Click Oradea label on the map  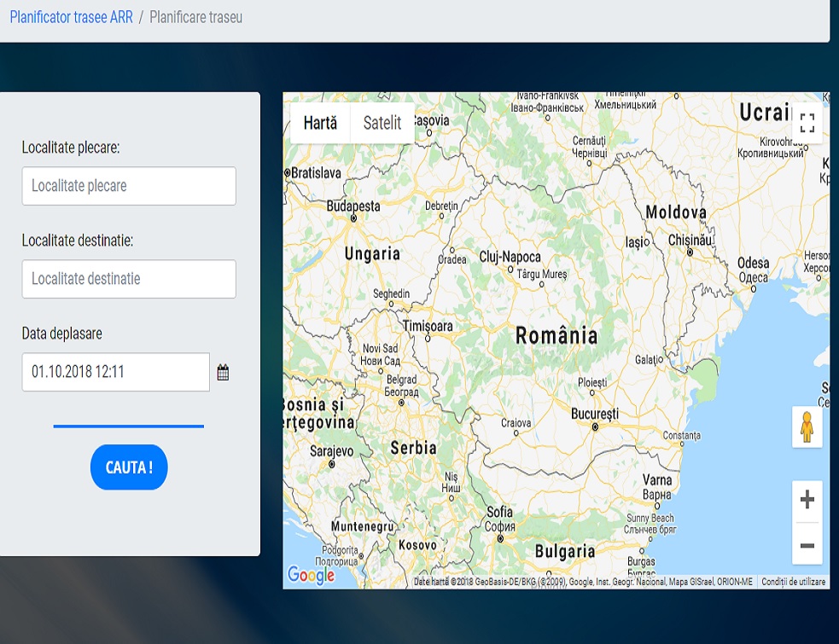[x=452, y=259]
